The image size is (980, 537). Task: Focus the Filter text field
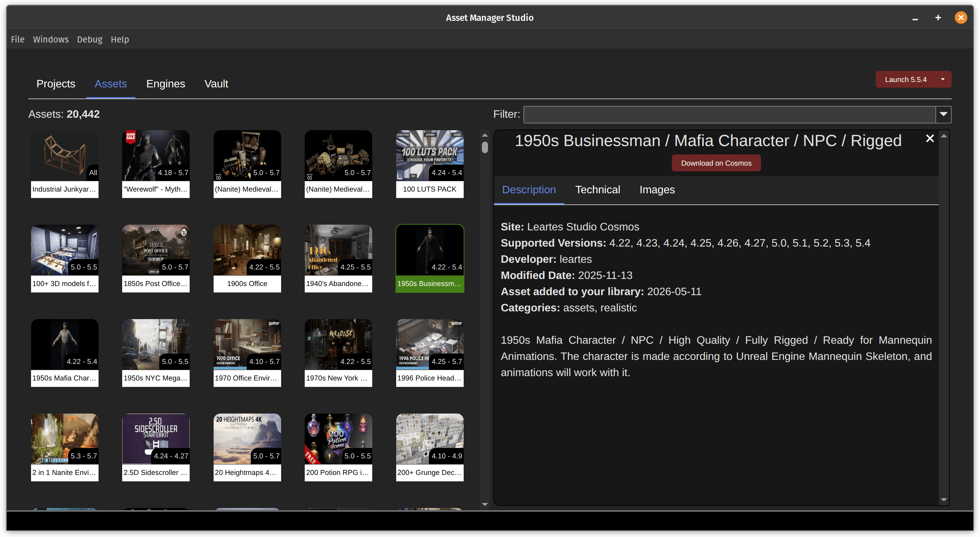tap(729, 114)
